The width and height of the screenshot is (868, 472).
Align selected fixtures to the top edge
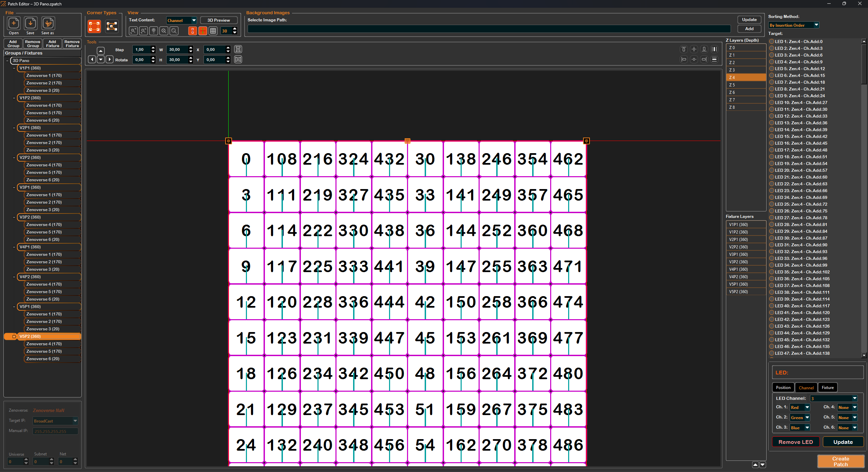pyautogui.click(x=683, y=49)
